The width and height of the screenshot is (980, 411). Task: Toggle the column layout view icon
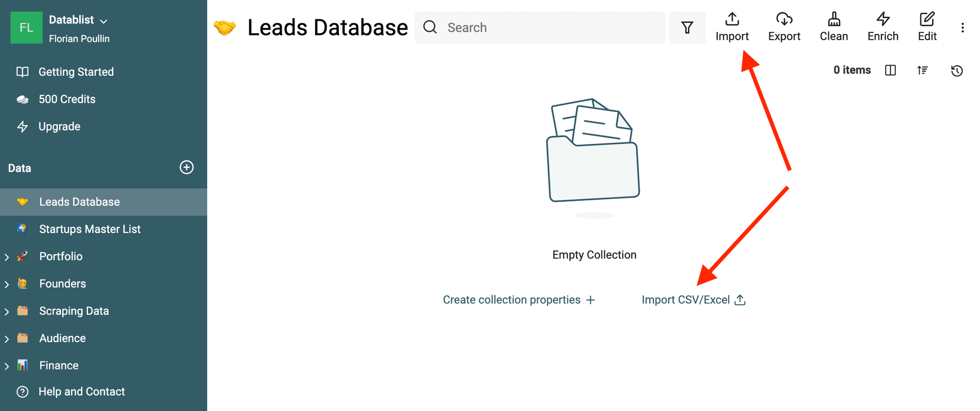click(890, 70)
